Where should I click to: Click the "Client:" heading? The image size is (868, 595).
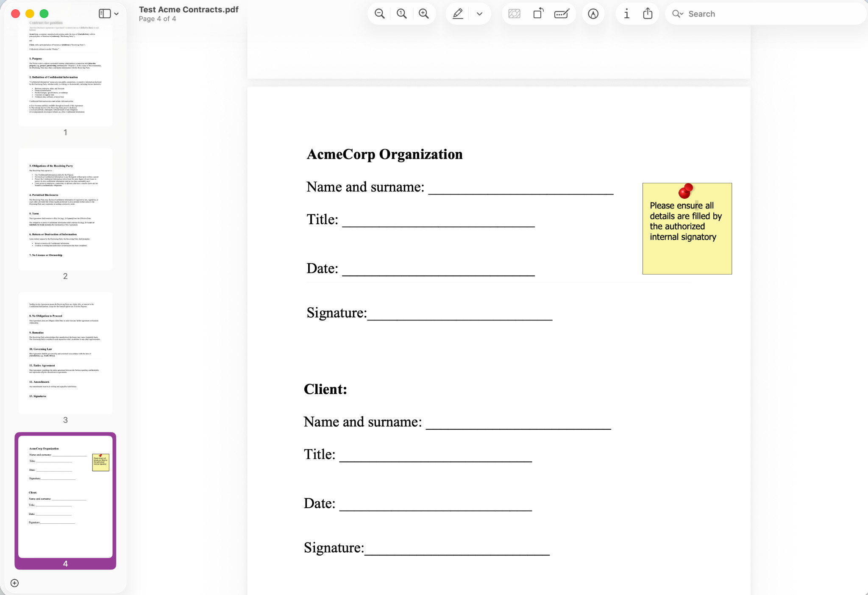(x=325, y=389)
